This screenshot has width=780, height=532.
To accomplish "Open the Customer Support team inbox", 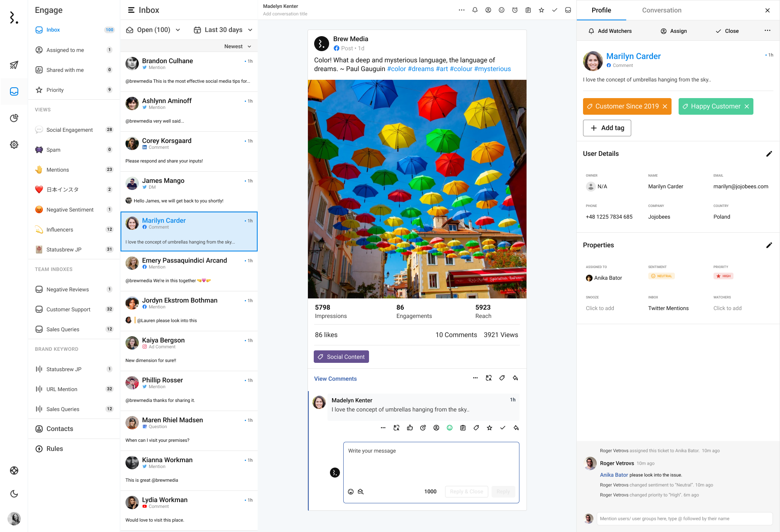I will [x=68, y=309].
